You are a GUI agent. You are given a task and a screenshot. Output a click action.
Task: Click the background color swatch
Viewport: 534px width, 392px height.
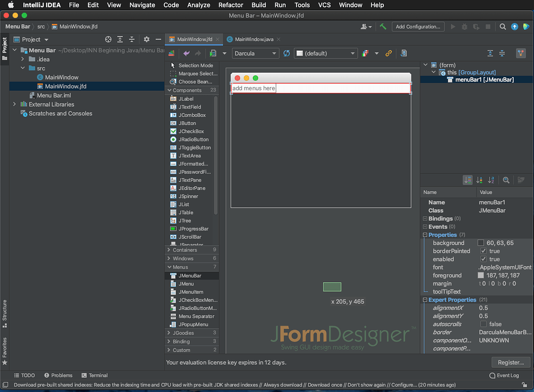(481, 243)
